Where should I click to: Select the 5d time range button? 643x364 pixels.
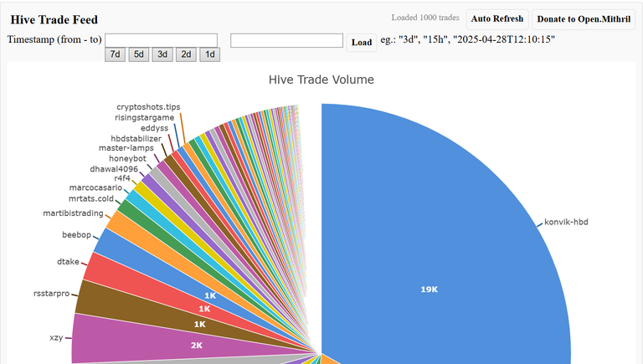tap(139, 54)
